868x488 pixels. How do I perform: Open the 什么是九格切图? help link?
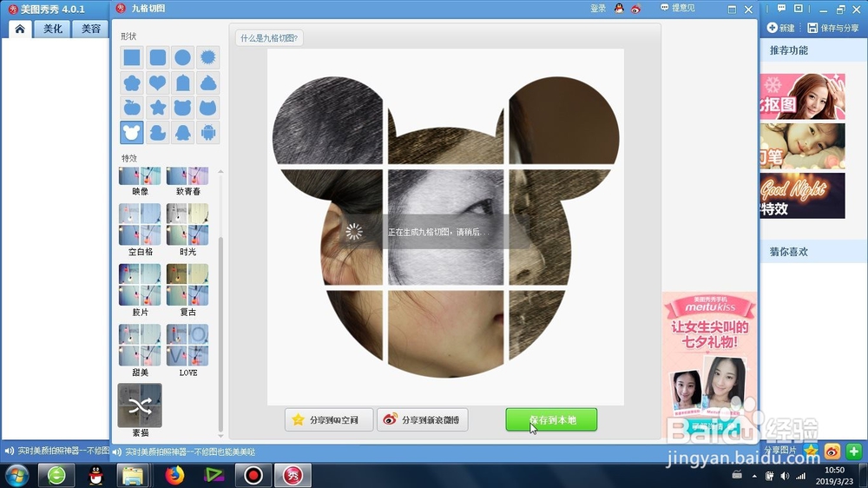coord(269,38)
